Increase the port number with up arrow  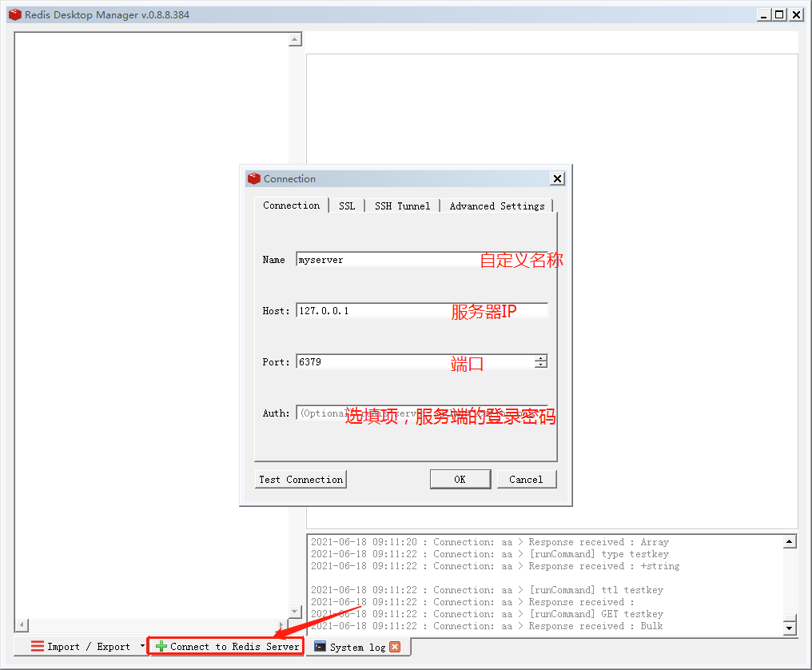[x=540, y=358]
